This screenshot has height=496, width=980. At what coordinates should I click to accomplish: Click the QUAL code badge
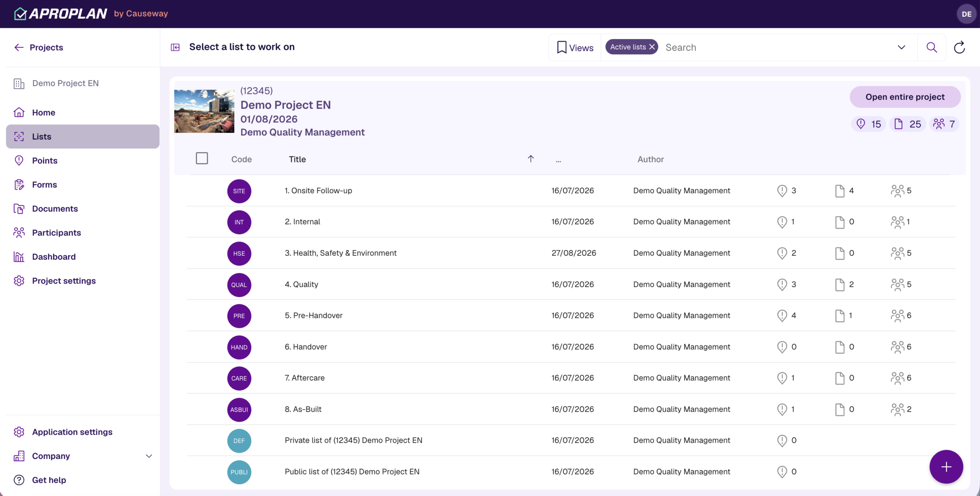point(239,285)
